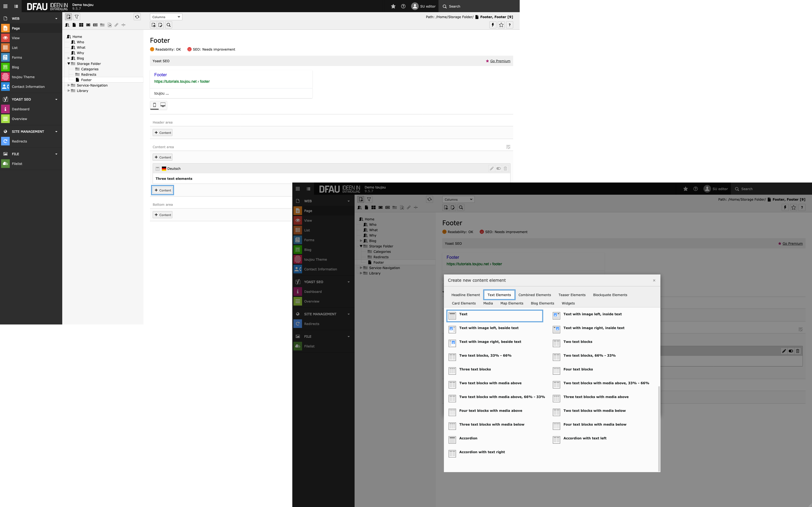Switch to mobile snippet preview
Screen dimensions: 812x507
pos(154,105)
